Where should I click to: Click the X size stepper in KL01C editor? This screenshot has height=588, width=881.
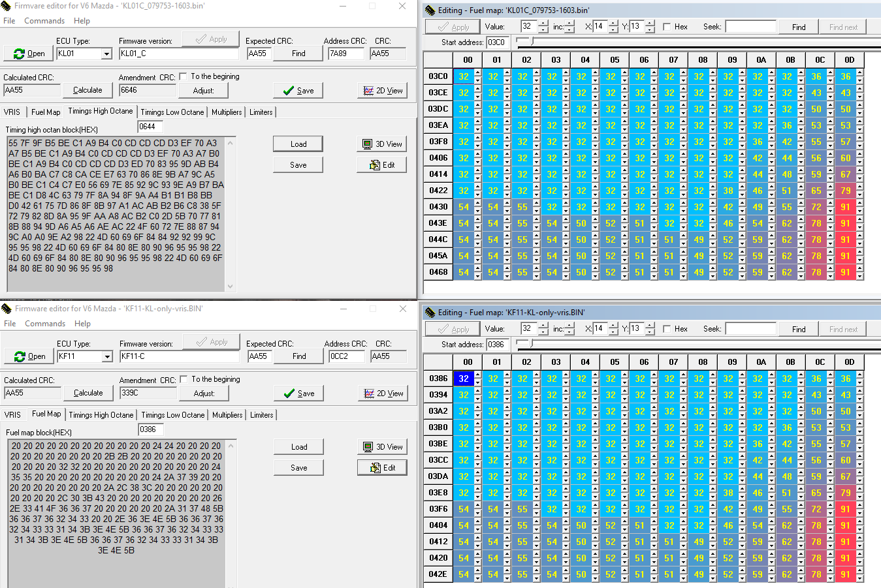(x=613, y=27)
